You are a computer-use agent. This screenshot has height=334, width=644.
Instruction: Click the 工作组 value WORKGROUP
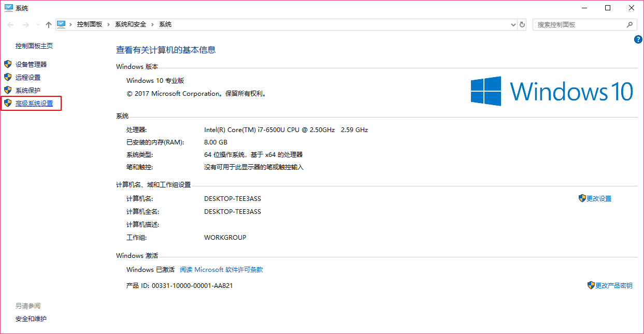(225, 238)
